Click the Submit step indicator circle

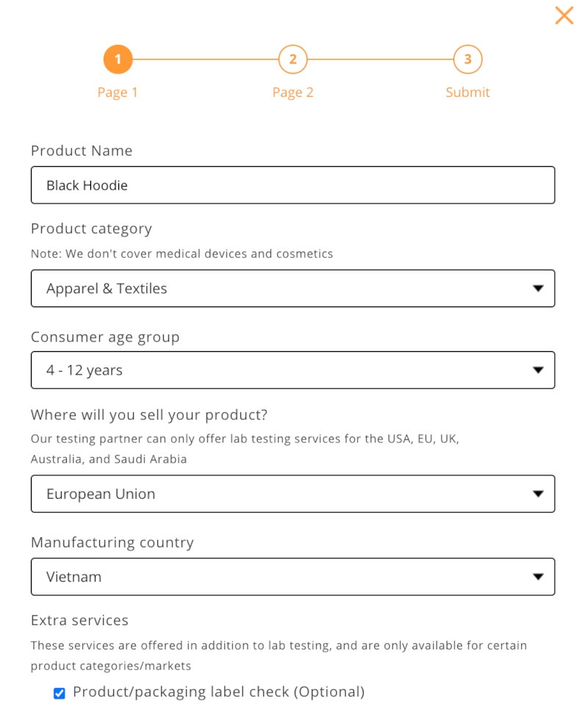467,60
